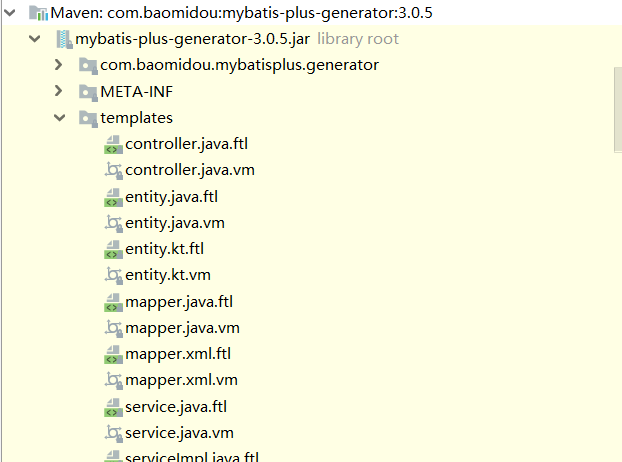Select mapper.java.vm file

pyautogui.click(x=182, y=328)
